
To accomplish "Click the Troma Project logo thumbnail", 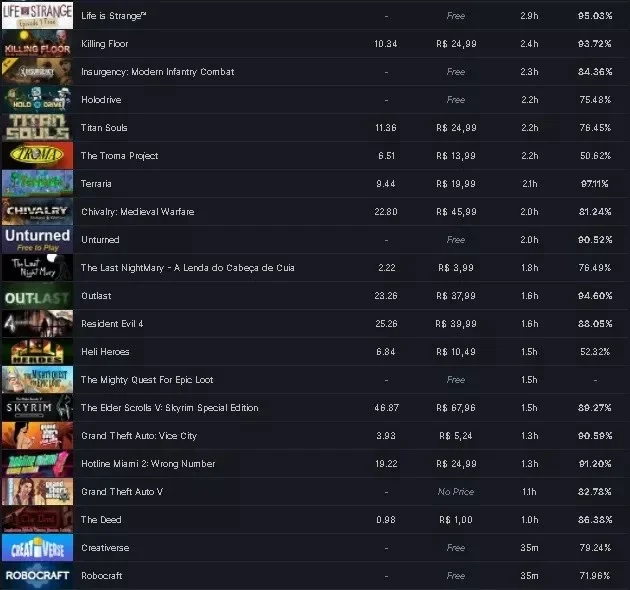I will [37, 156].
